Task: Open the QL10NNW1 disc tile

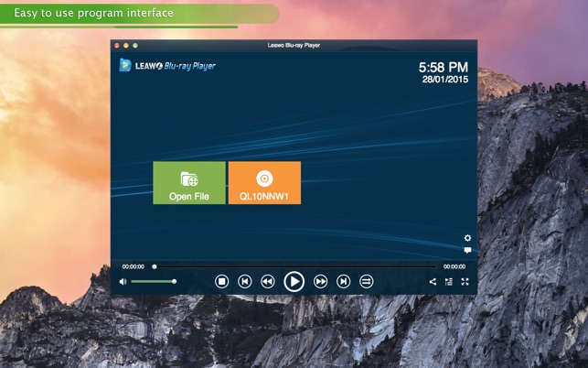Action: [x=264, y=183]
